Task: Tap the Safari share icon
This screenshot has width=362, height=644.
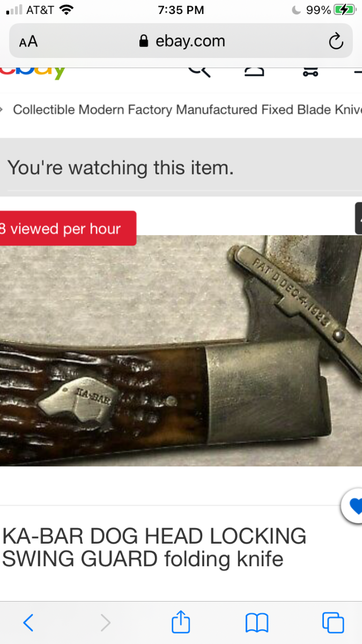Action: [x=181, y=623]
